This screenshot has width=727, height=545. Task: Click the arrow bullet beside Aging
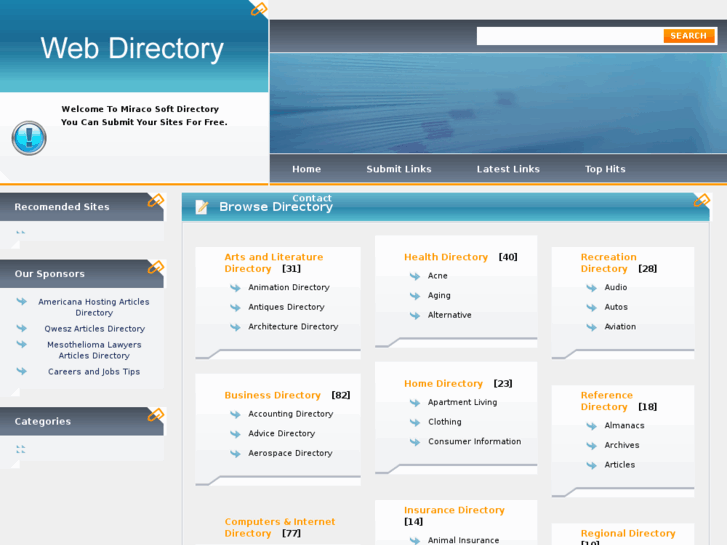point(415,296)
